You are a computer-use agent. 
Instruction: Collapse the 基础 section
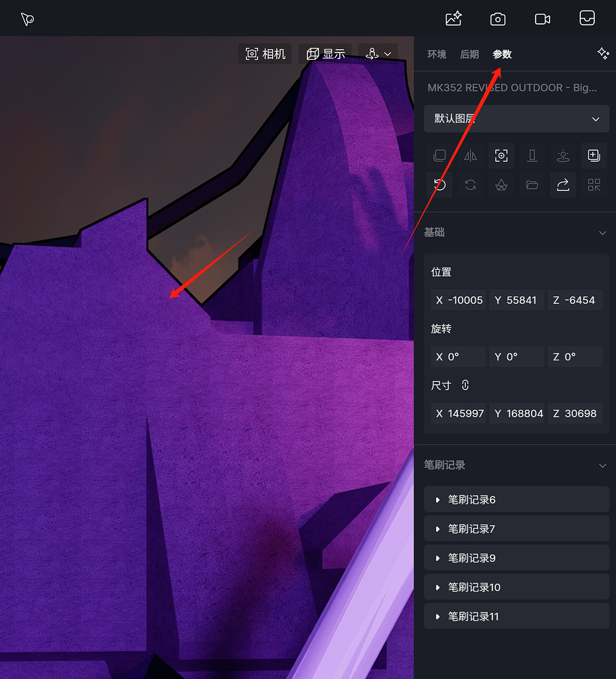coord(602,232)
